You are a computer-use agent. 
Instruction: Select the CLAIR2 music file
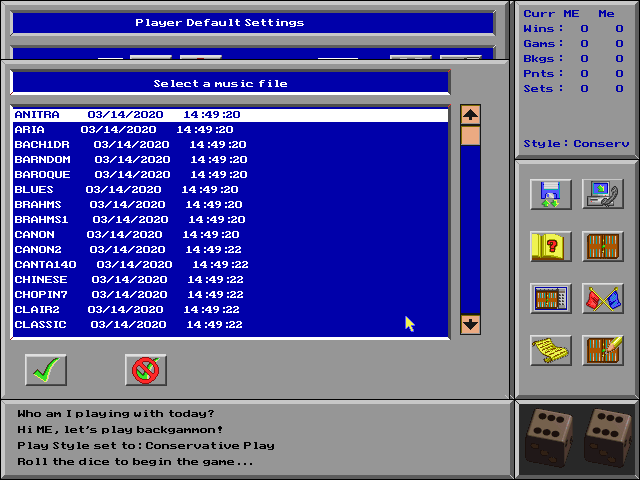point(231,310)
